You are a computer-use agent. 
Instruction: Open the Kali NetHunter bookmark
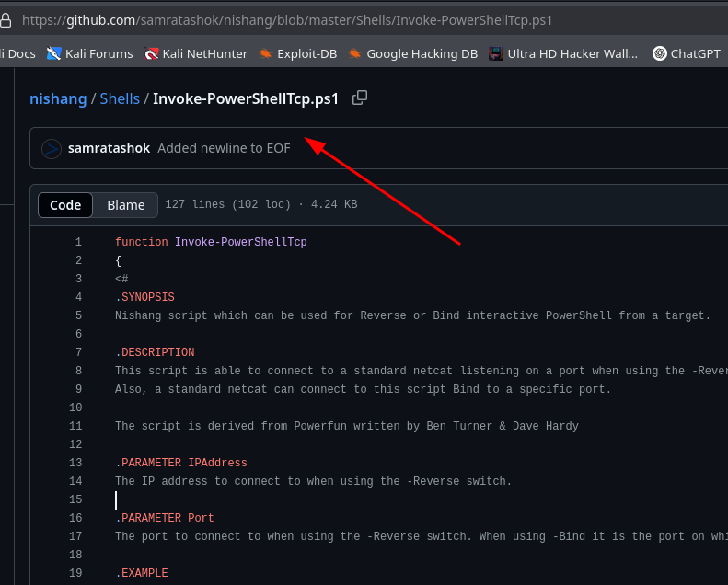195,53
